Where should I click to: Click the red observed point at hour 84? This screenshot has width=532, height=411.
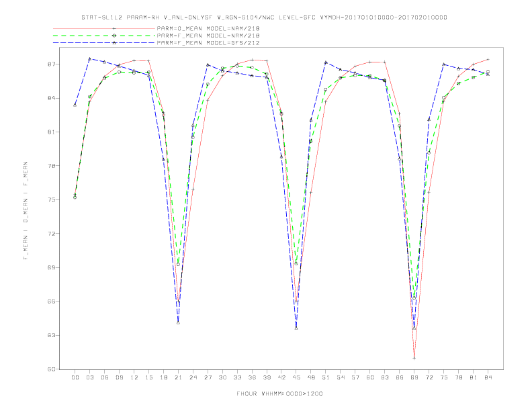point(488,59)
